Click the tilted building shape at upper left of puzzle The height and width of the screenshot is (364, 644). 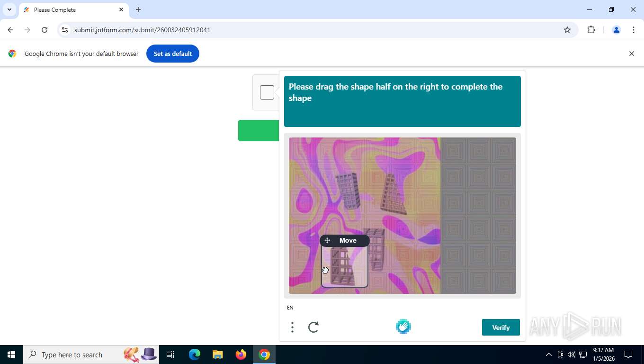pos(348,191)
